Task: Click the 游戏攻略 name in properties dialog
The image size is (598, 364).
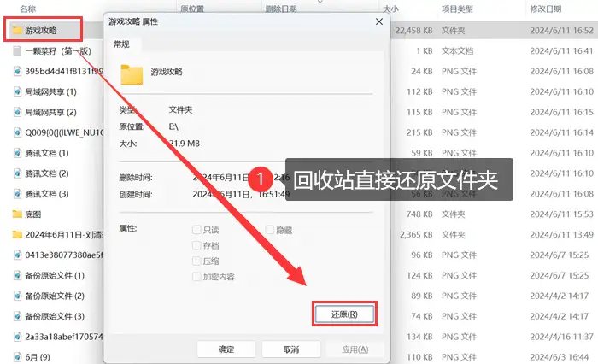Action: click(x=167, y=72)
